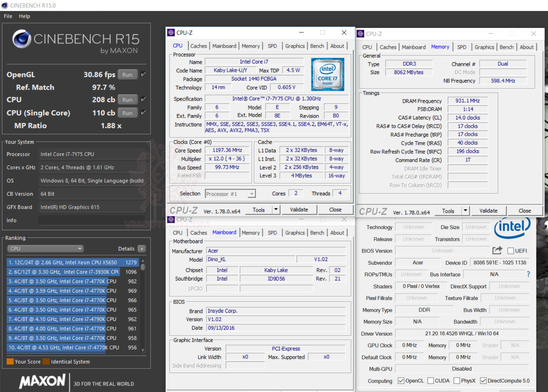Click the memory Size value 8062 MBytes
548x392 pixels.
click(x=408, y=72)
